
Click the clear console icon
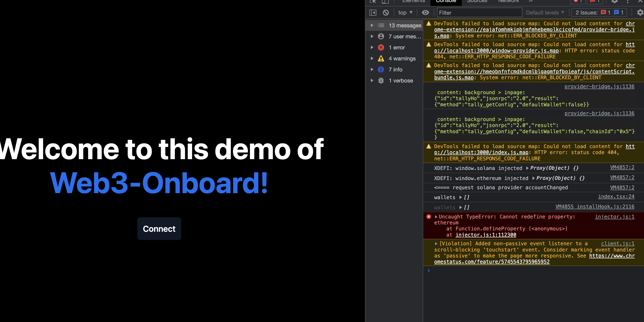click(x=386, y=12)
